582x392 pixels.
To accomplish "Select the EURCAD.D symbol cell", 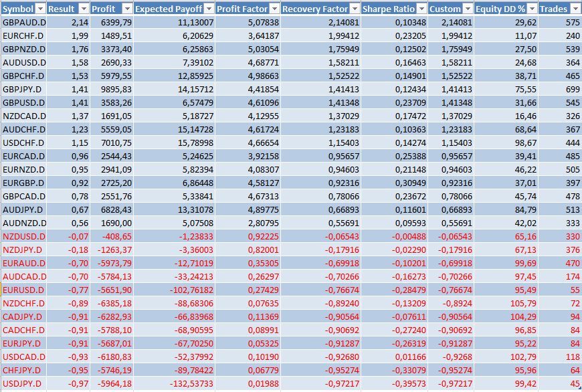I will [23, 156].
